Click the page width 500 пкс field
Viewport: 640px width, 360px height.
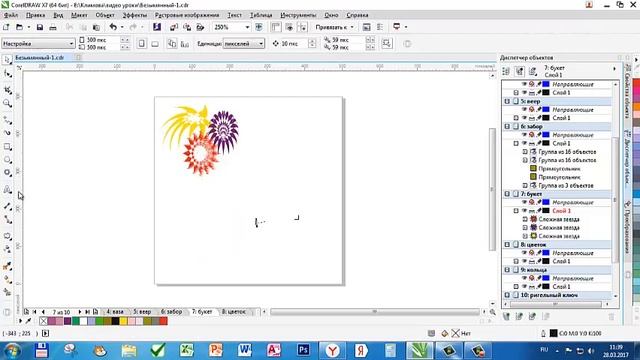tap(102, 40)
